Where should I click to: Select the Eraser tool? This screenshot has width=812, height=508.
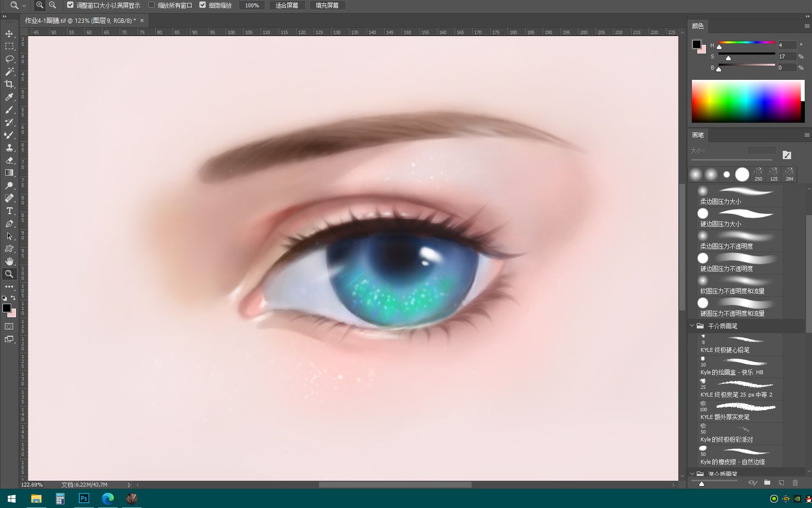(9, 160)
